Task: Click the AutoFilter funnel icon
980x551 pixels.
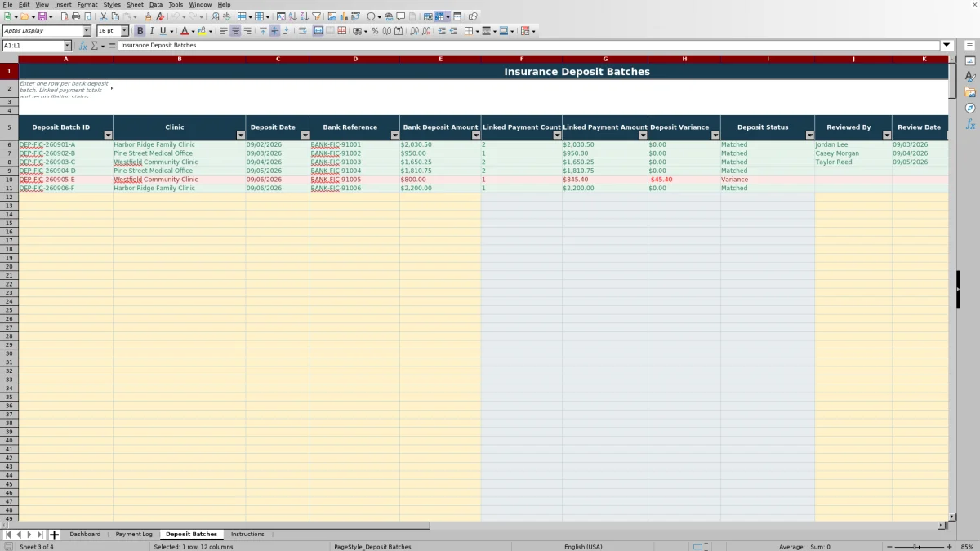Action: 316,16
